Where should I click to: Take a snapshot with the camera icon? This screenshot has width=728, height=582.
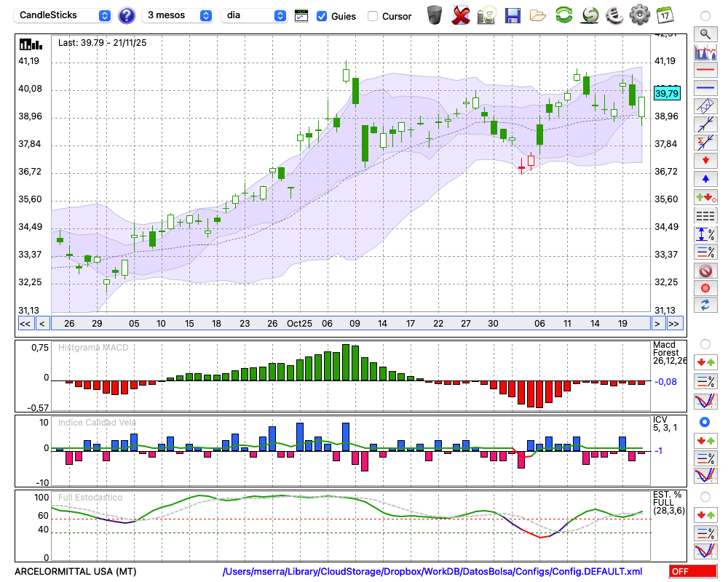(x=486, y=15)
